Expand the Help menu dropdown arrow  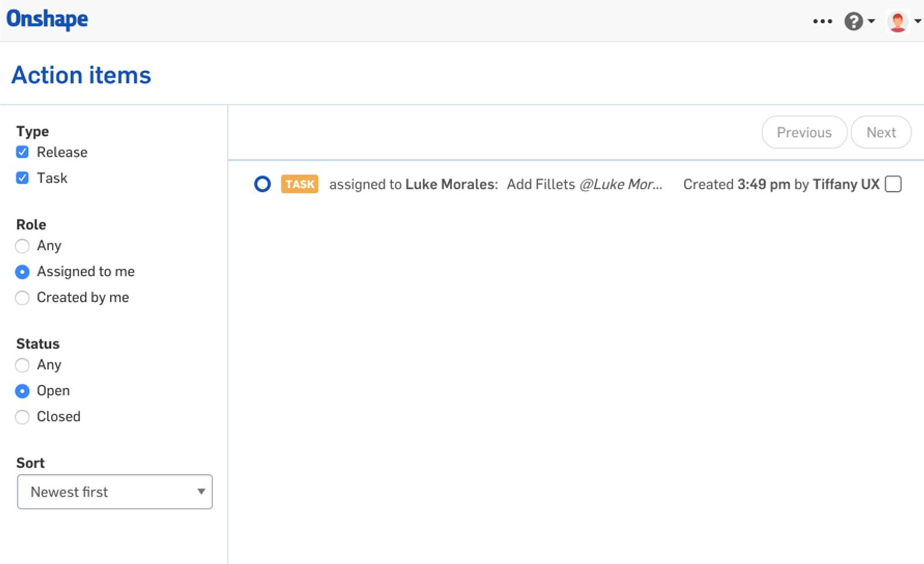(871, 21)
